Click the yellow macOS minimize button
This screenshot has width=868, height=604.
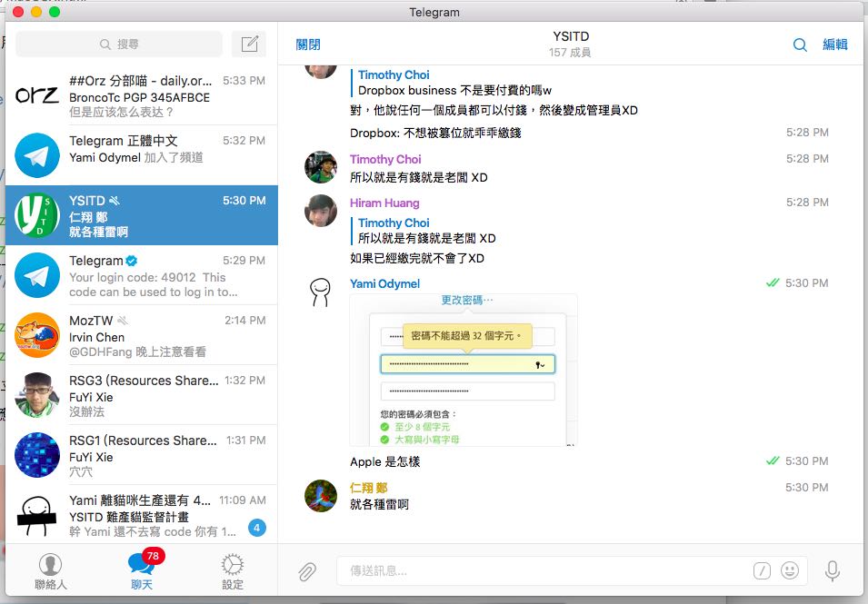pos(36,12)
